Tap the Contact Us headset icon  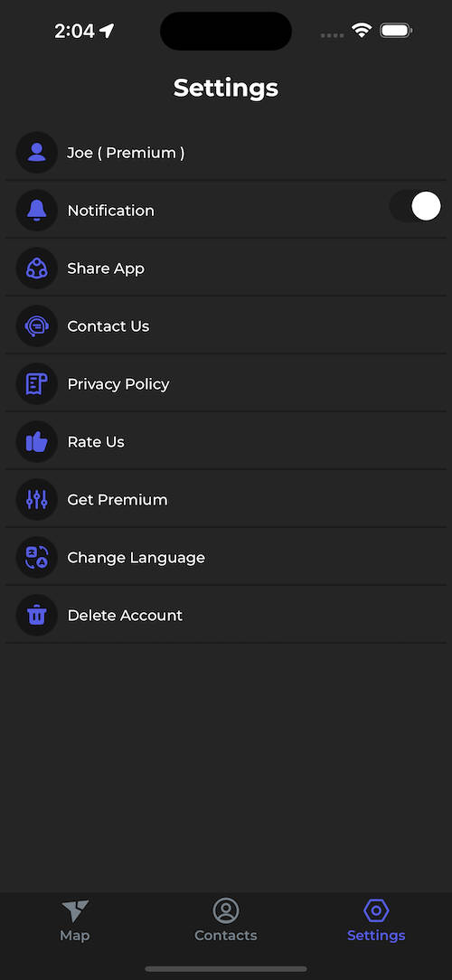[x=37, y=326]
